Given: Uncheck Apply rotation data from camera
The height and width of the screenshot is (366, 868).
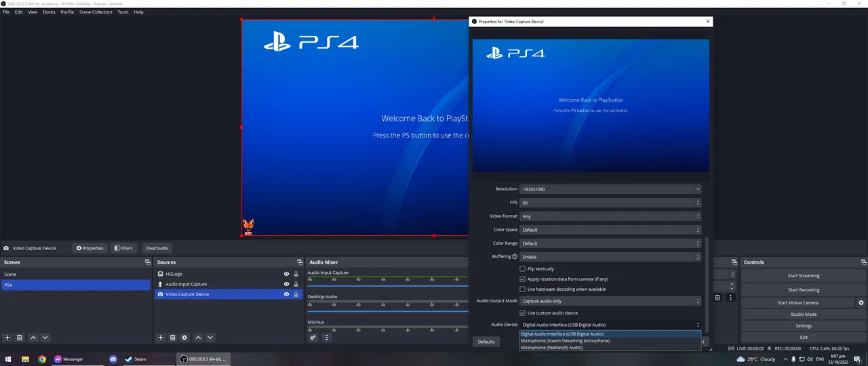Looking at the screenshot, I should pyautogui.click(x=522, y=279).
